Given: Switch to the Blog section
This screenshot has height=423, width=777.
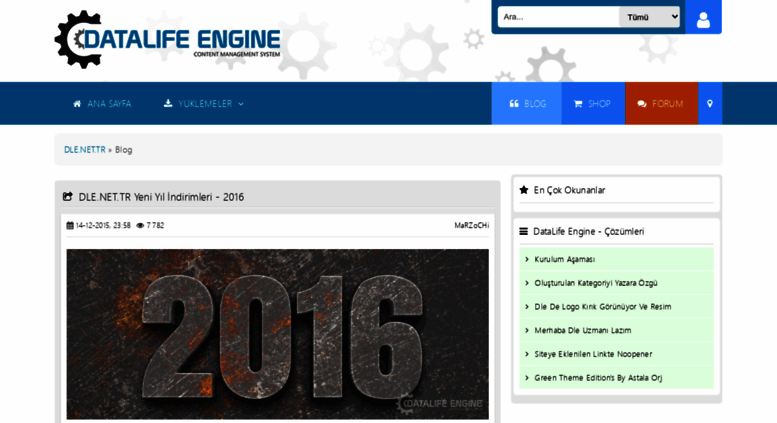Looking at the screenshot, I should pyautogui.click(x=527, y=104).
